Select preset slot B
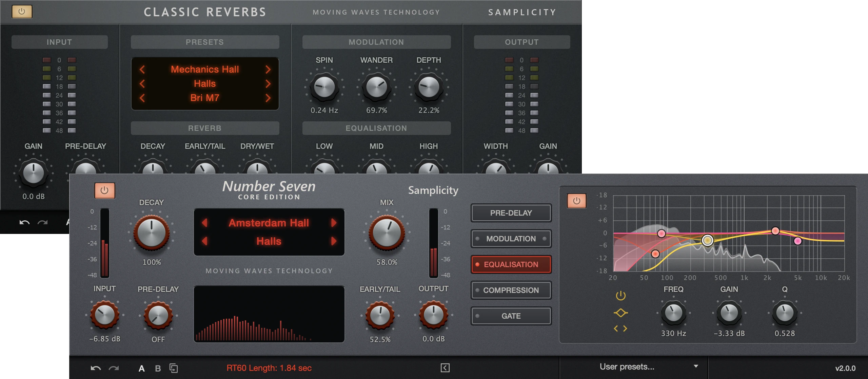Image resolution: width=868 pixels, height=379 pixels. pyautogui.click(x=158, y=368)
